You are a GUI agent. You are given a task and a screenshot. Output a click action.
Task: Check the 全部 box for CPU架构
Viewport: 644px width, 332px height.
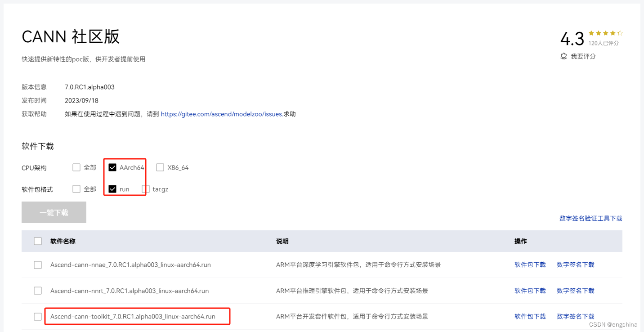point(76,167)
